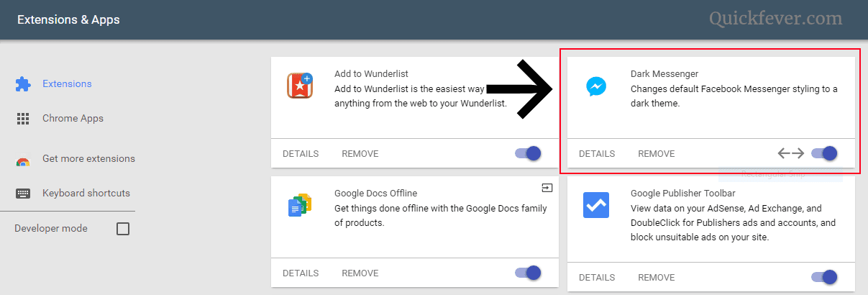Viewport: 868px width, 295px height.
Task: Click the Chrome Apps grid icon
Action: [23, 119]
